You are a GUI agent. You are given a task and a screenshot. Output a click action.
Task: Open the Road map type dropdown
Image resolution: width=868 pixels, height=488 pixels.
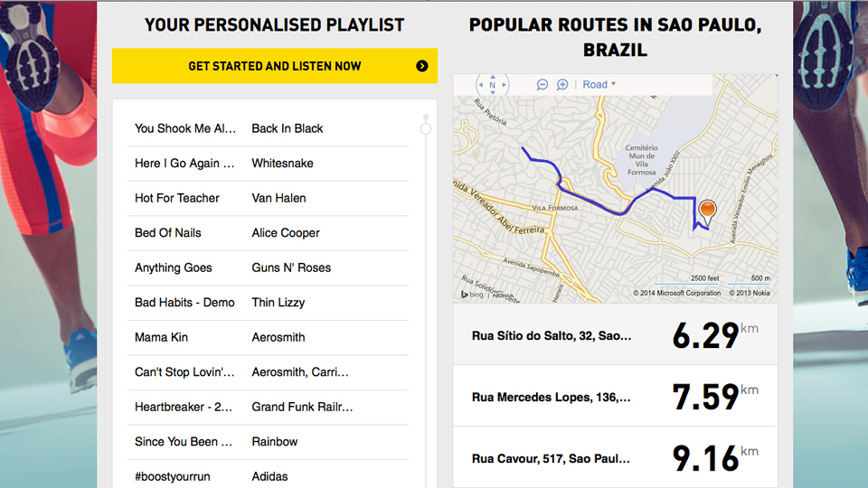click(599, 84)
